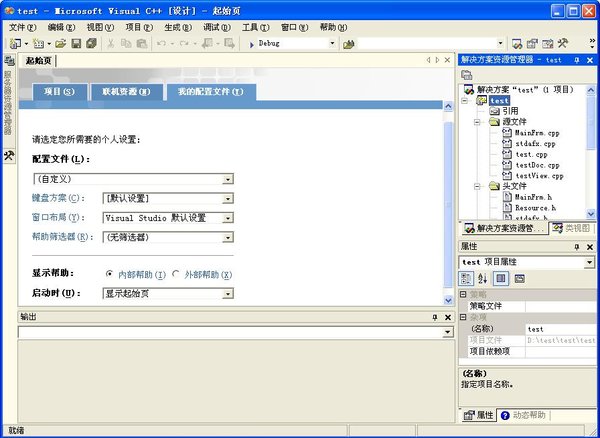Image resolution: width=600 pixels, height=438 pixels.
Task: Click the Start debugging play arrow
Action: pos(251,44)
